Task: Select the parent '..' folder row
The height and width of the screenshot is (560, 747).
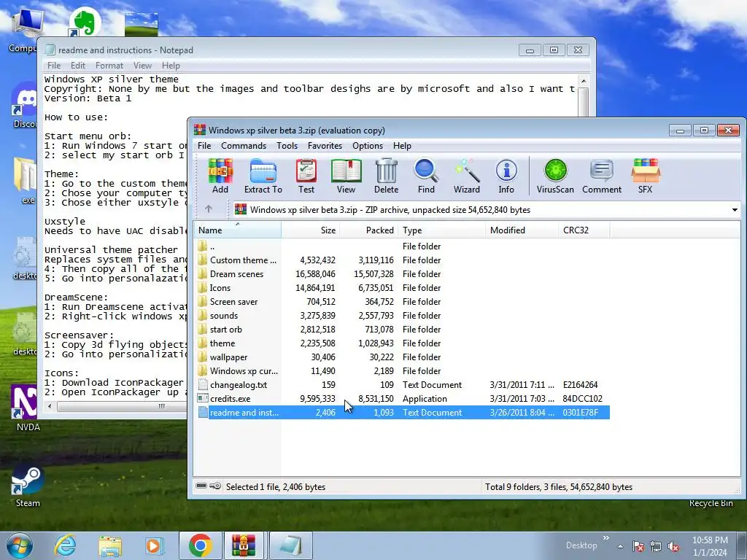Action: tap(402, 246)
